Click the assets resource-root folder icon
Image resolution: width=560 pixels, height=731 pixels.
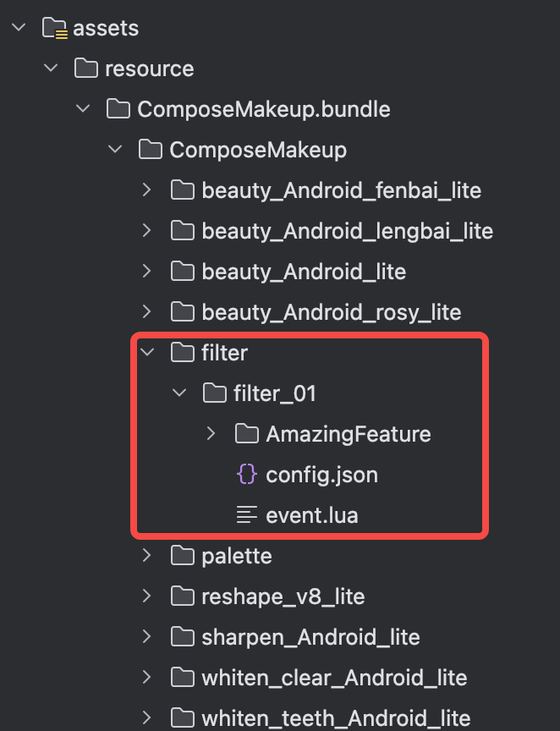point(55,29)
